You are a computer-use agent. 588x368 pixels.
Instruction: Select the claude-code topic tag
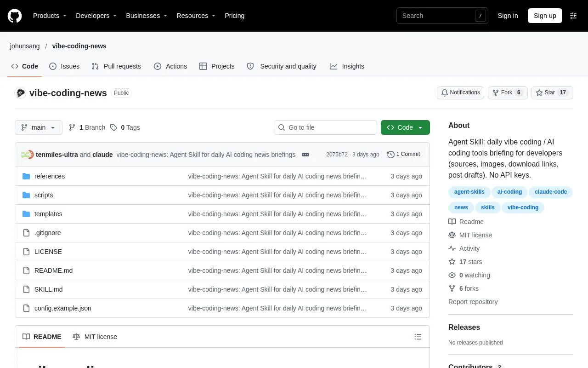551,192
